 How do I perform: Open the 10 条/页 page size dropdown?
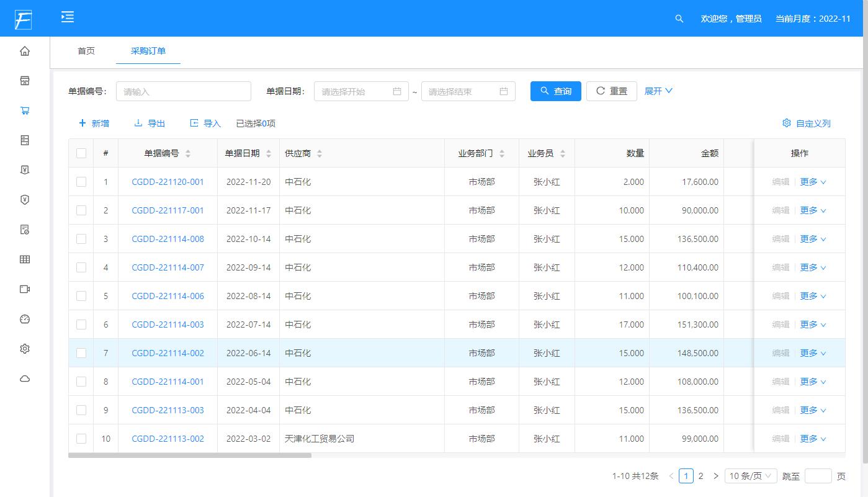click(x=750, y=475)
